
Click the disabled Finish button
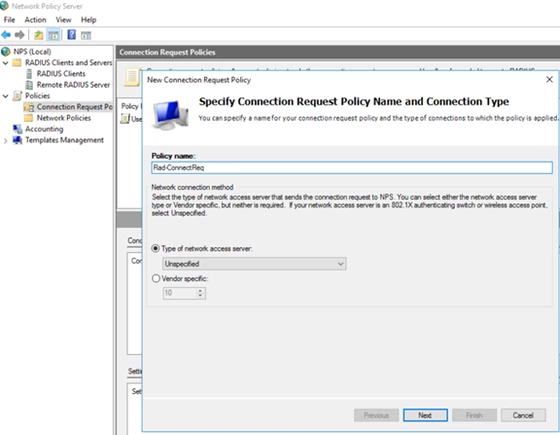pos(474,415)
